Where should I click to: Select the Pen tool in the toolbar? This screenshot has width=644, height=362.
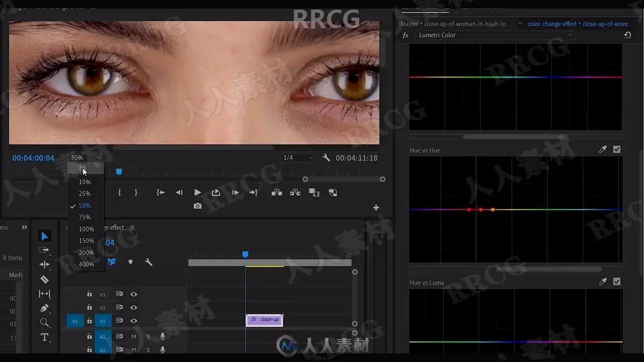click(x=45, y=308)
